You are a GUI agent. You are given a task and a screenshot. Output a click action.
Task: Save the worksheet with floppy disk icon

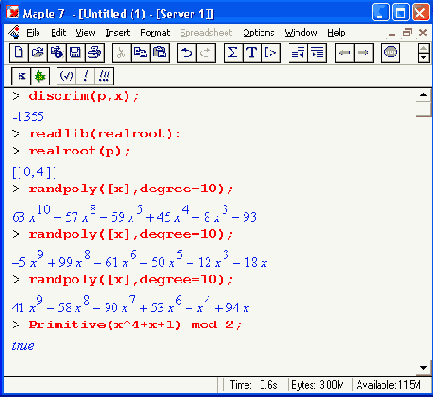(76, 53)
